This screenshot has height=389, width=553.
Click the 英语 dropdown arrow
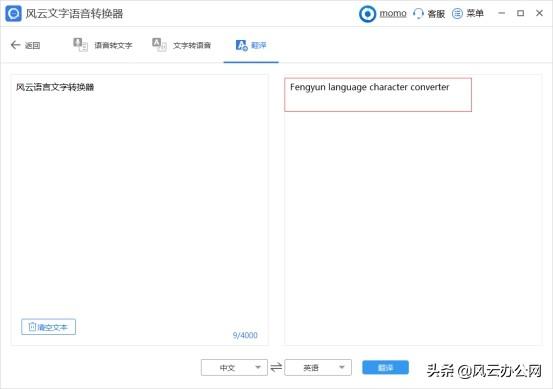pos(341,367)
